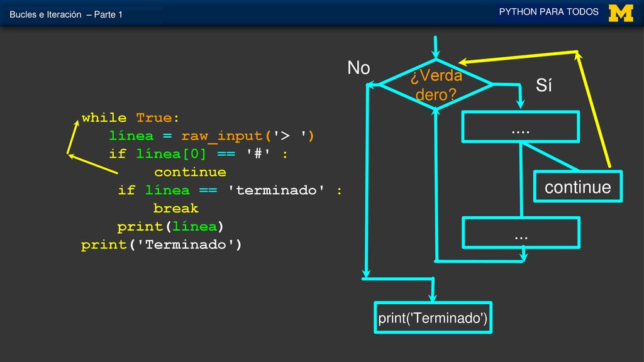Click the "print('Terminado')" flowchart box
This screenshot has height=362, width=644.
(433, 317)
